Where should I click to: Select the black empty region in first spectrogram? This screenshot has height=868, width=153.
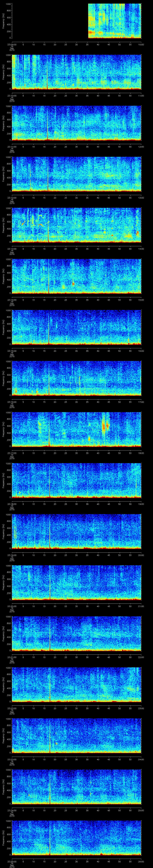tap(50, 21)
